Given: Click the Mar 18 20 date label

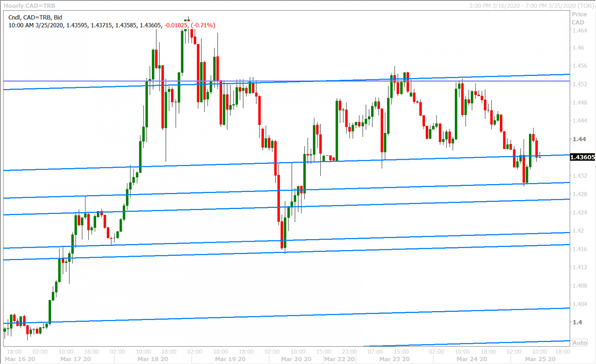Looking at the screenshot, I should tap(153, 359).
